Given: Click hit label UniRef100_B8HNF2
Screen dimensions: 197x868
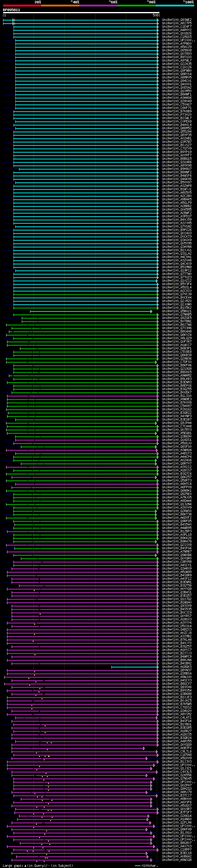Looking at the screenshot, I should pos(177,172).
